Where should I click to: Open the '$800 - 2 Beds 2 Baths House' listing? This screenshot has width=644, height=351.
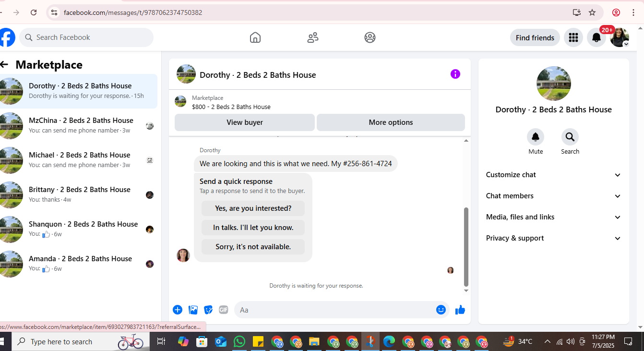(231, 107)
